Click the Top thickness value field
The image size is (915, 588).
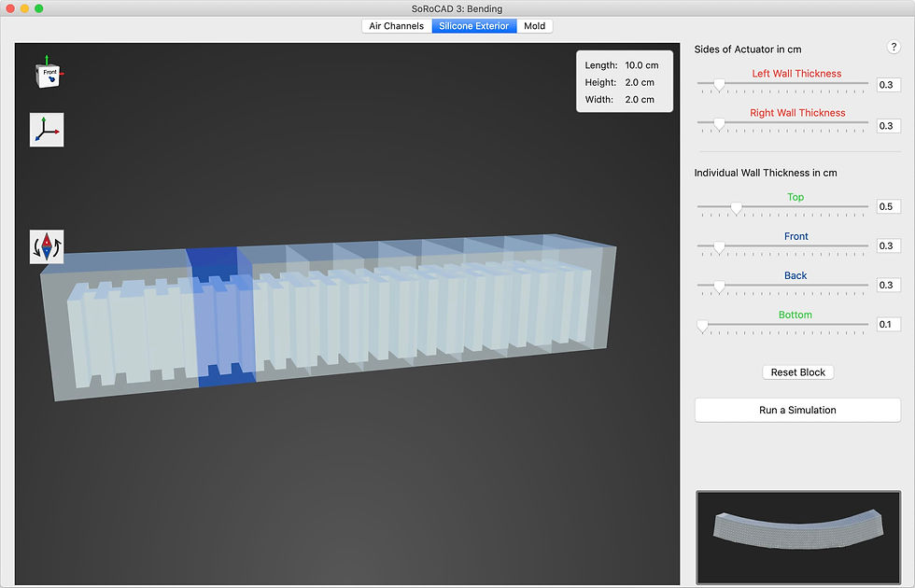[888, 206]
